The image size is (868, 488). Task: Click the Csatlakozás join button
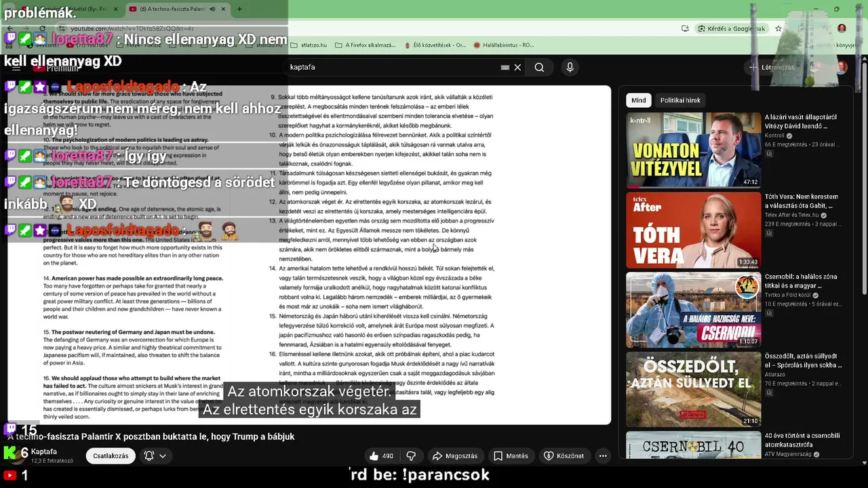click(111, 456)
